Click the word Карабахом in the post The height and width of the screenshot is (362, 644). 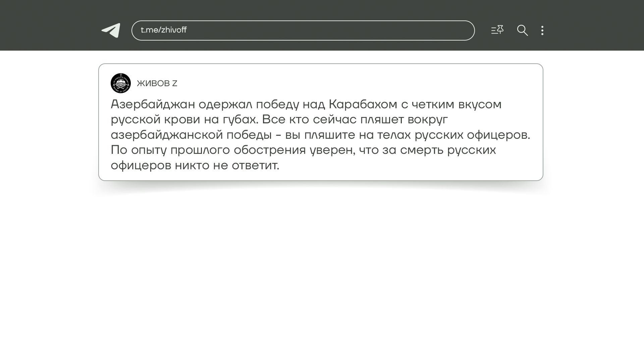coord(363,105)
